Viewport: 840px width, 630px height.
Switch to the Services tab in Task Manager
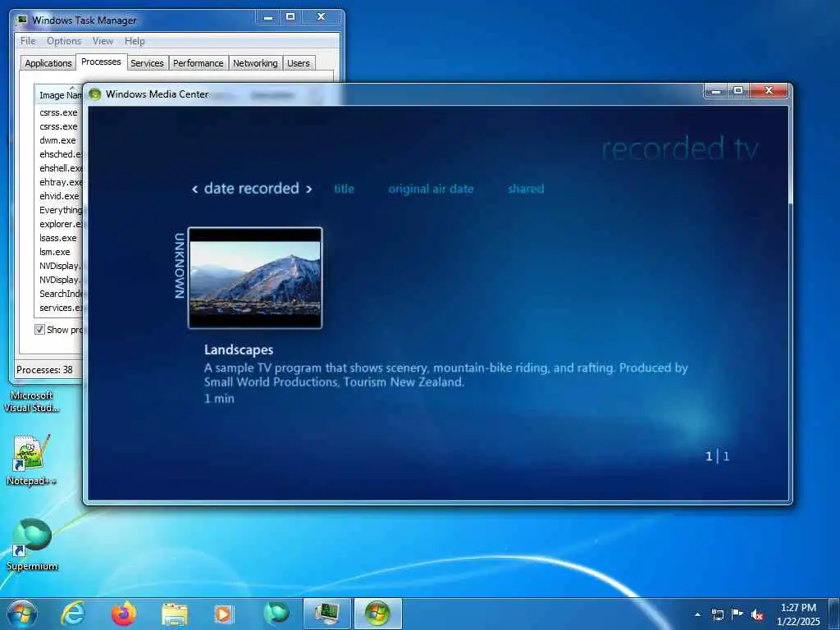(147, 63)
